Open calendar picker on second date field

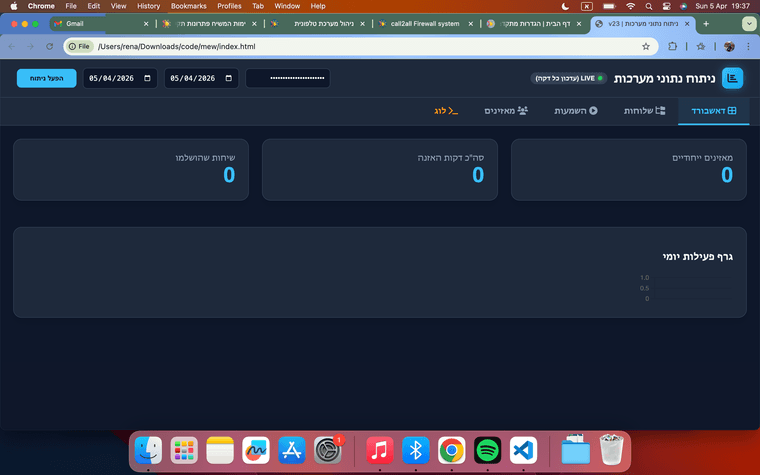click(229, 78)
